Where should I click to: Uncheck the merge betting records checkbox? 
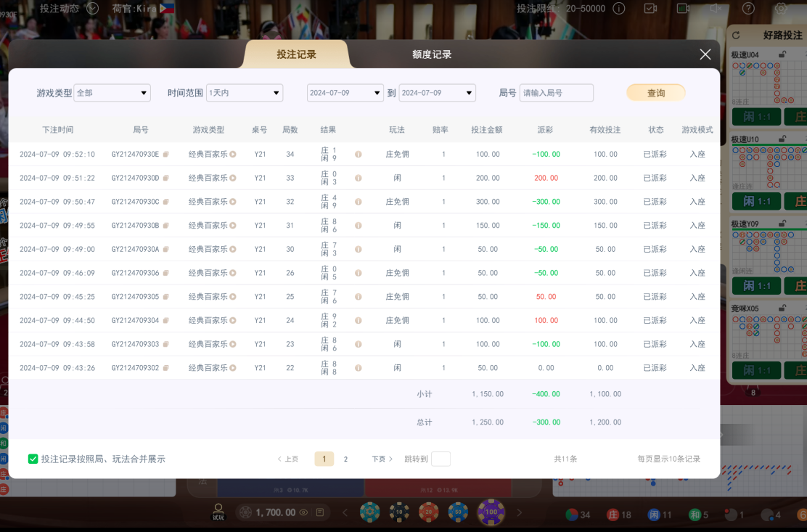point(33,459)
